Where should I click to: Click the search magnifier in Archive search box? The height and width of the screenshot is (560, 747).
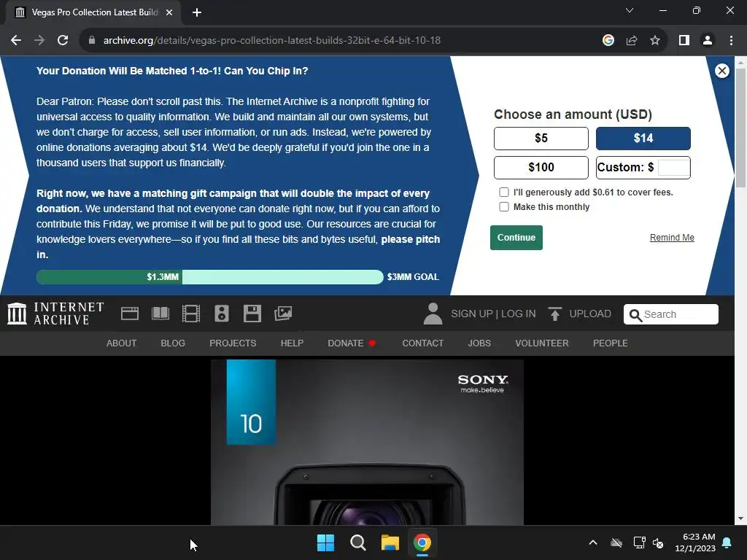(x=635, y=315)
